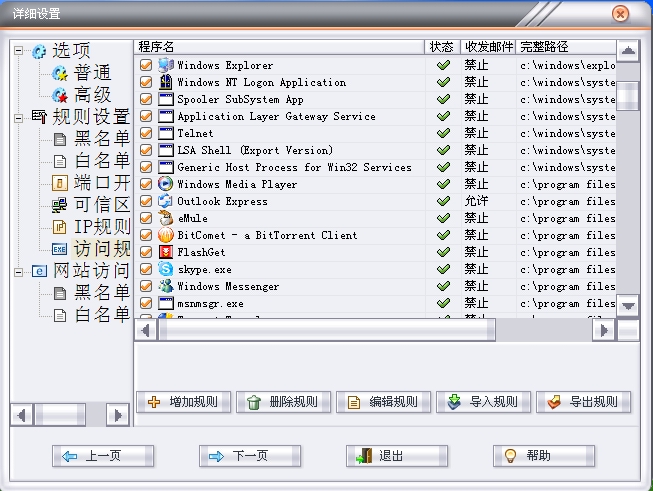653x491 pixels.
Task: Sort by the 程序名 column header
Action: tap(279, 47)
